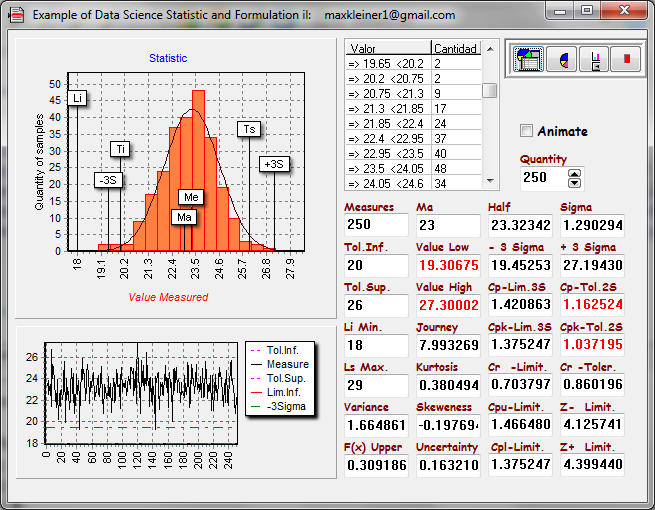This screenshot has height=510, width=655.
Task: Click the Quantity input field showing 250
Action: click(x=542, y=177)
